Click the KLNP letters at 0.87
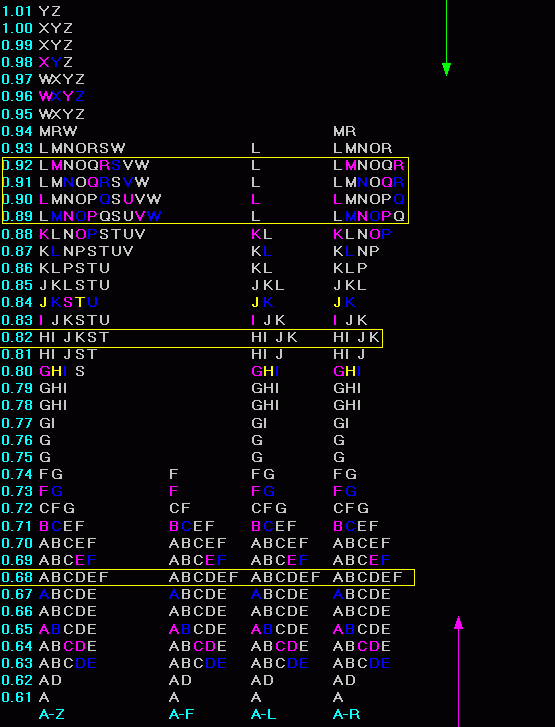Viewport: 555px width, 727px height. pos(356,251)
